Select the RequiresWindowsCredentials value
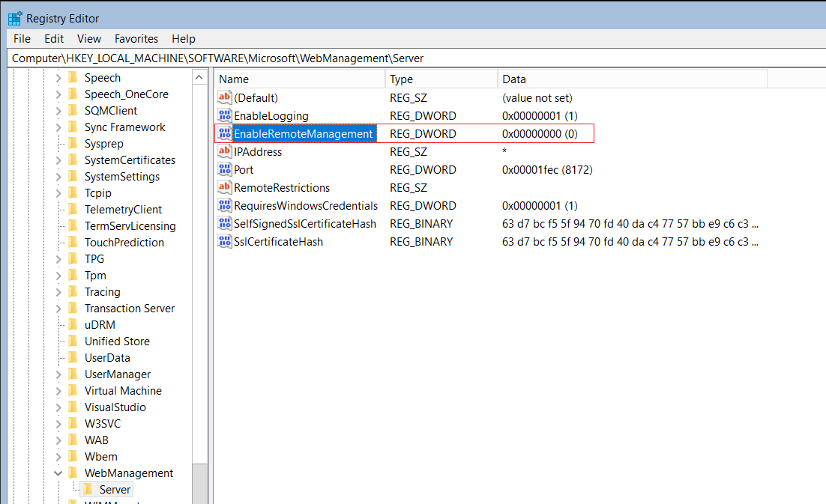The image size is (826, 504). [306, 206]
